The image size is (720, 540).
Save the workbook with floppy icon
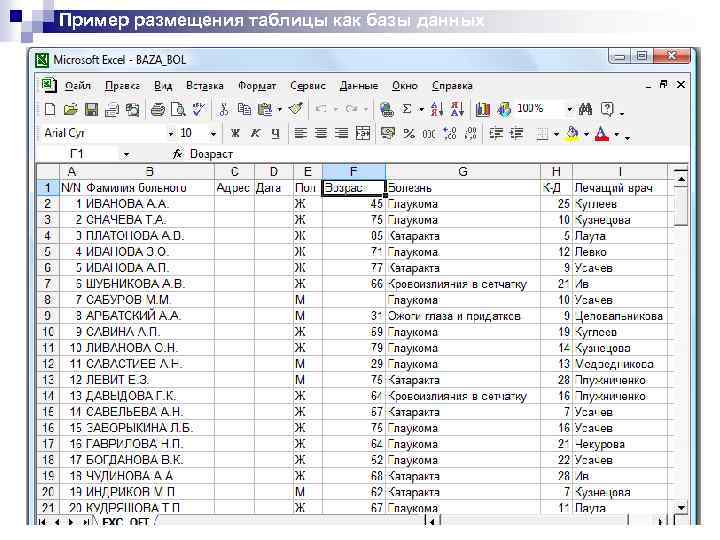(91, 109)
